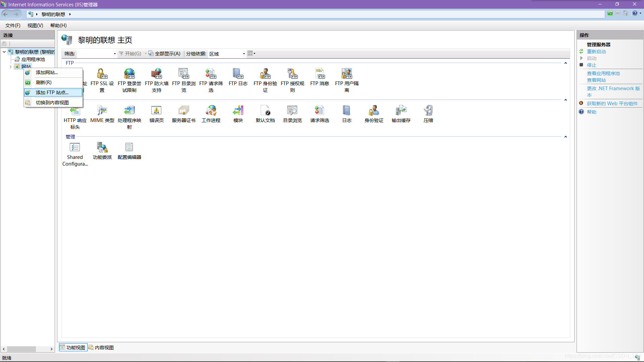
Task: Click 查看应用程序池 link
Action: click(x=603, y=73)
